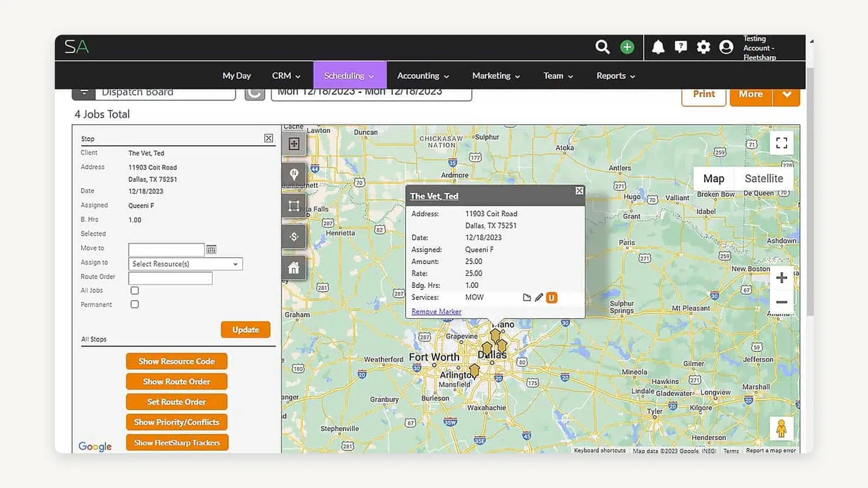Viewport: 868px width, 488px height.
Task: Close the Stop details panel
Action: [x=269, y=138]
